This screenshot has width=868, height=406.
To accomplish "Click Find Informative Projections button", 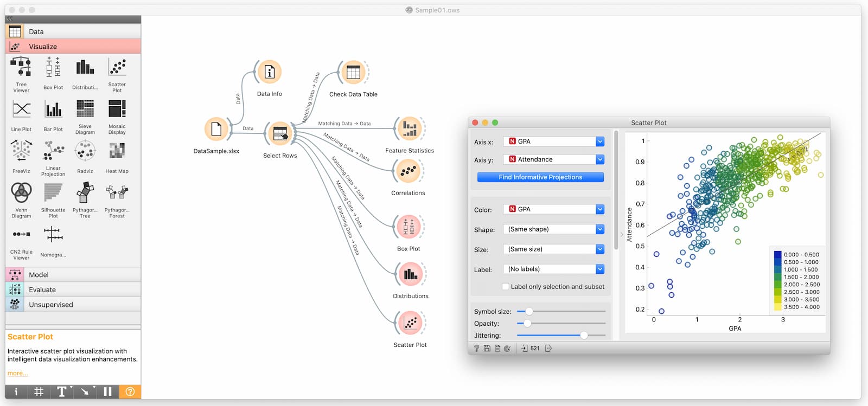I will 540,177.
